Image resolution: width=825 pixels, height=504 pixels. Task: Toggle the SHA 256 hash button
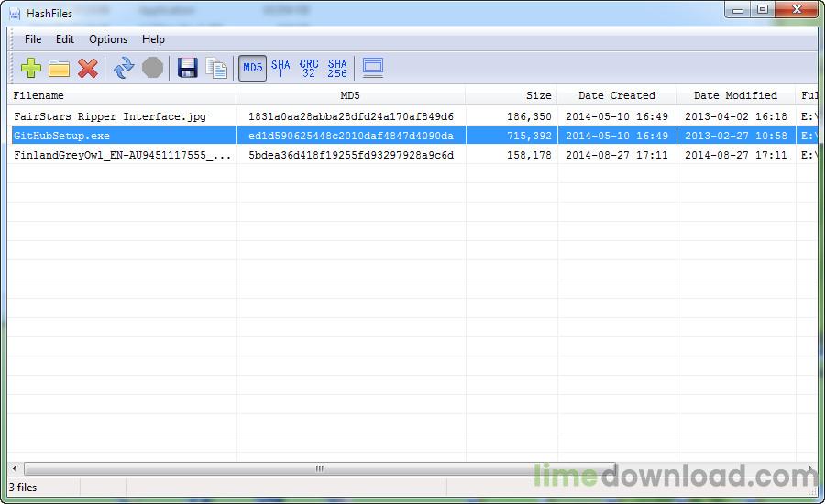(337, 69)
